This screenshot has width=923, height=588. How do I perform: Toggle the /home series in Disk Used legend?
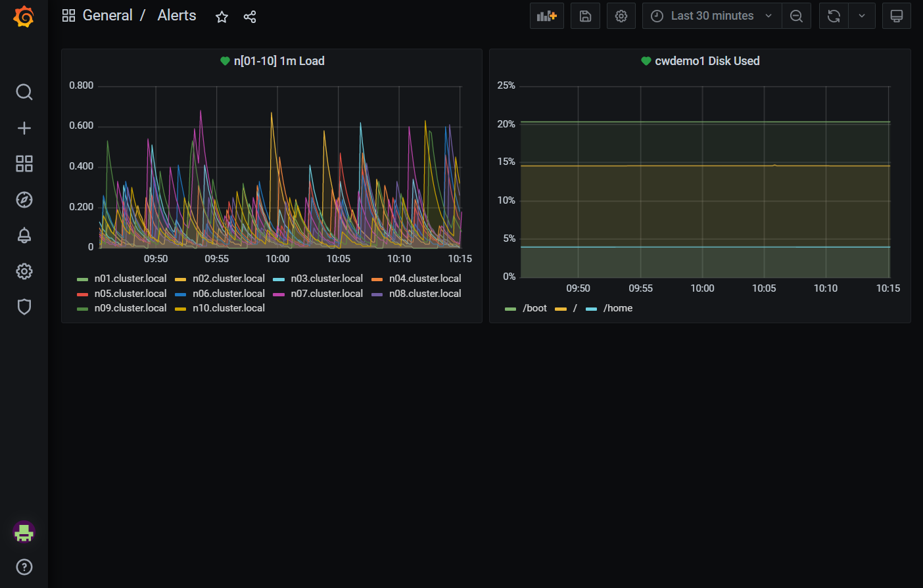(618, 307)
